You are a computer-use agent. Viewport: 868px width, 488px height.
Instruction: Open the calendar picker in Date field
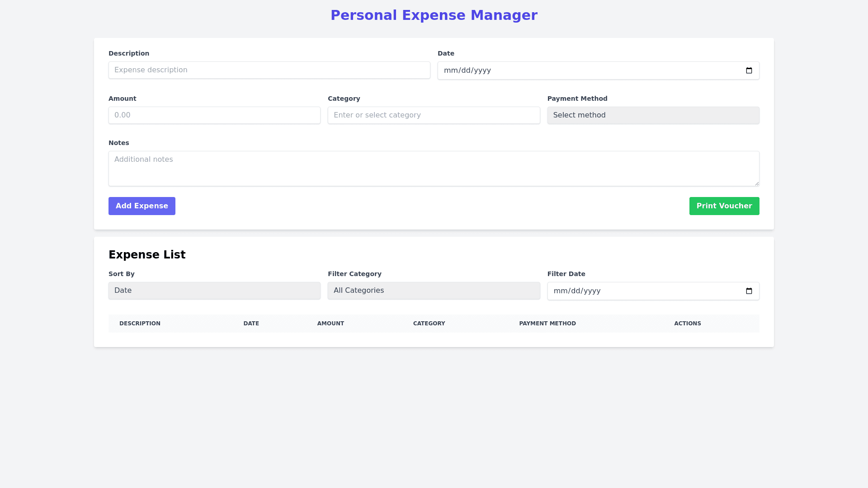click(749, 70)
